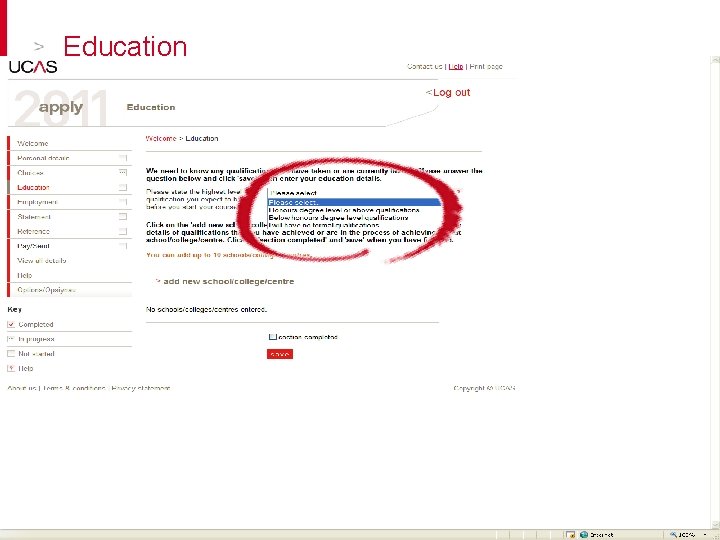720x540 pixels.
Task: Click the Log out link
Action: click(x=448, y=92)
